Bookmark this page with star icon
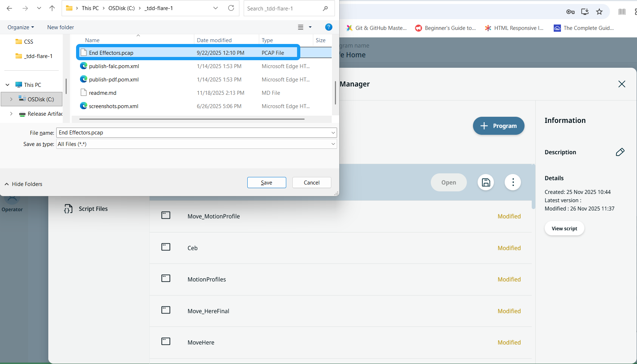The width and height of the screenshot is (637, 364). point(599,12)
